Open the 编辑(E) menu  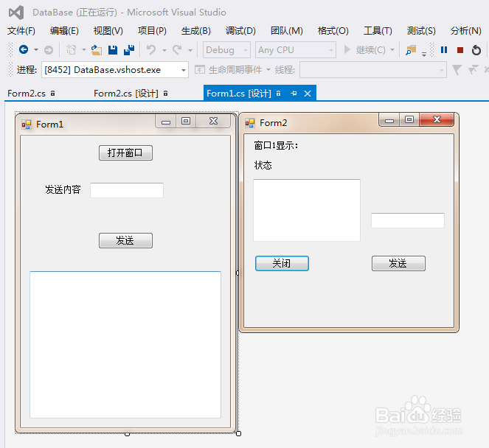64,31
